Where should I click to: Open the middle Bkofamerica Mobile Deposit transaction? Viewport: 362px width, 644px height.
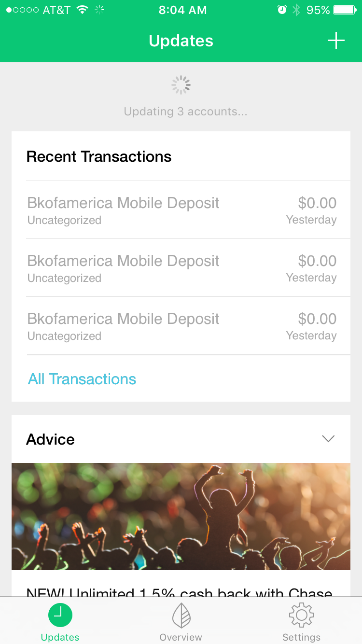point(181,268)
